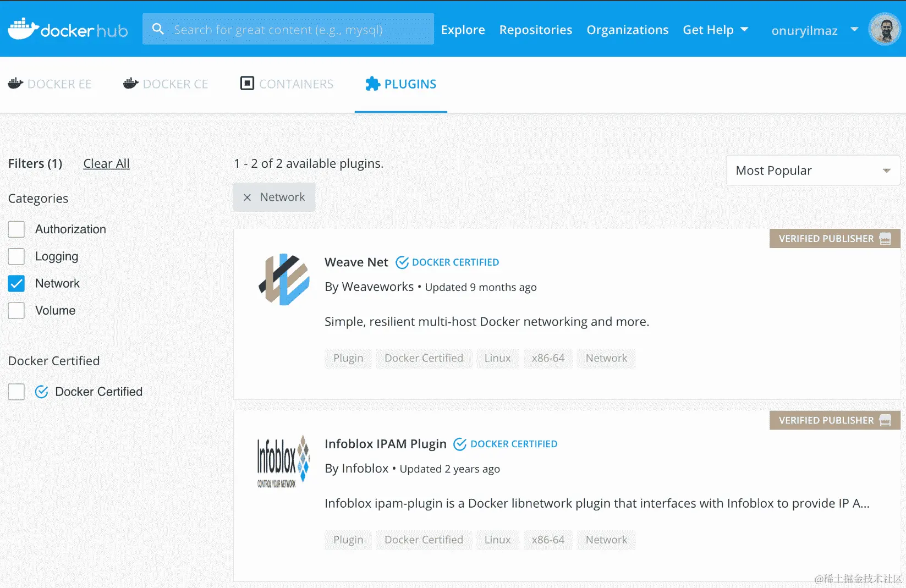Click the Docker EE whale icon
The height and width of the screenshot is (588, 906).
[15, 84]
